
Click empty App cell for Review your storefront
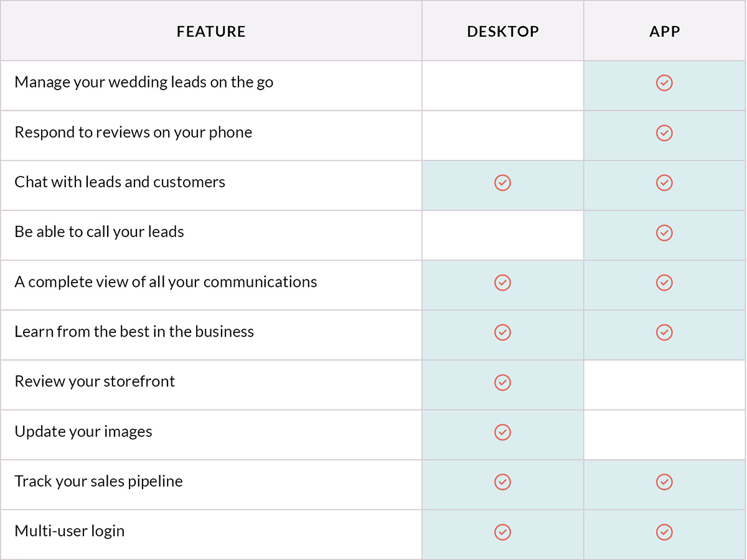click(x=665, y=385)
